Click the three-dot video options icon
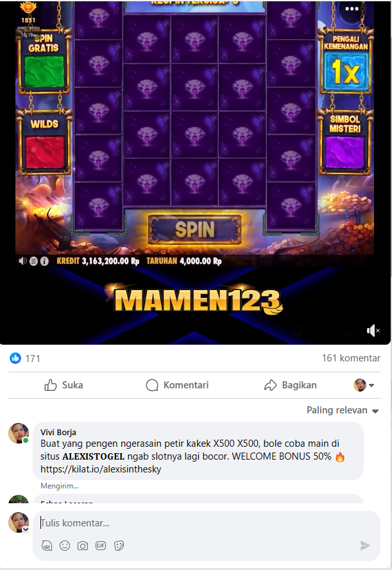Viewport: 392px width, 570px height. 352,9
